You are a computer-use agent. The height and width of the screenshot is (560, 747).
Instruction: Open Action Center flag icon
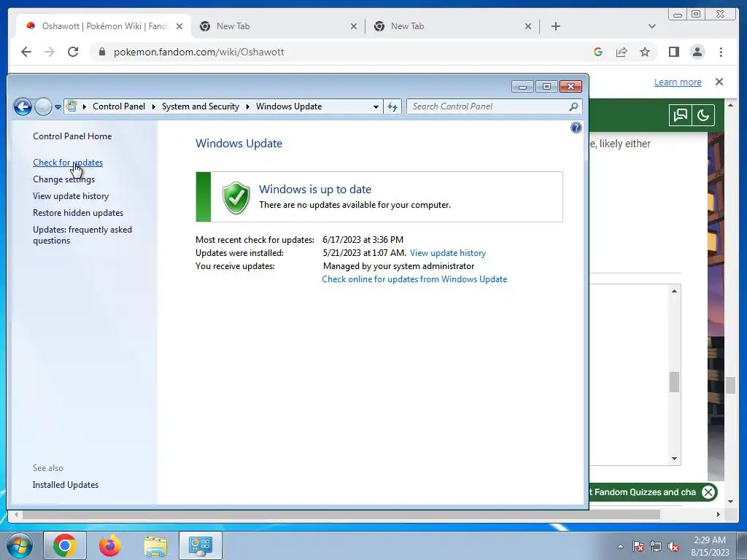(x=638, y=546)
